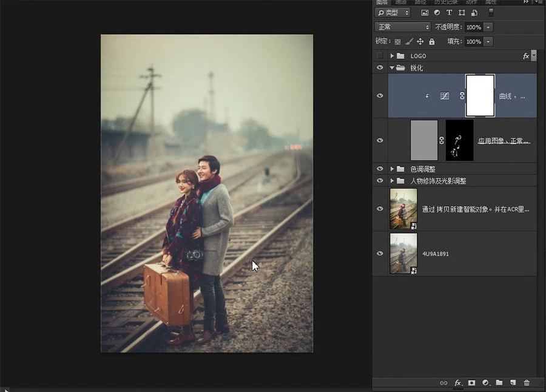The height and width of the screenshot is (392, 546).
Task: Hide the 锐化 group
Action: (x=380, y=67)
